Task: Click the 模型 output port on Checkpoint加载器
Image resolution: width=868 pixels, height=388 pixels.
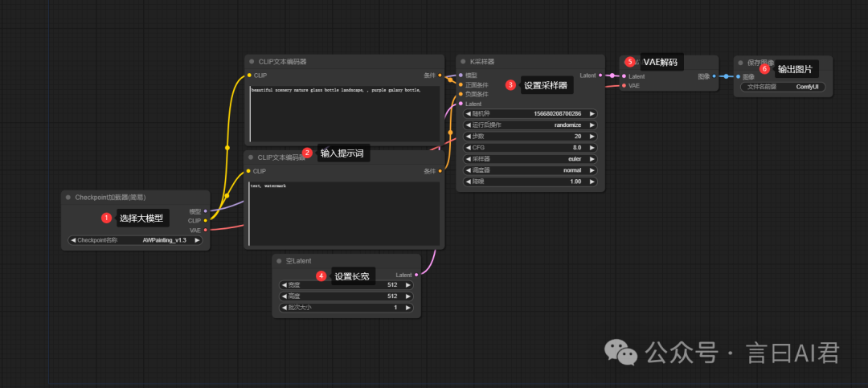Action: tap(206, 211)
